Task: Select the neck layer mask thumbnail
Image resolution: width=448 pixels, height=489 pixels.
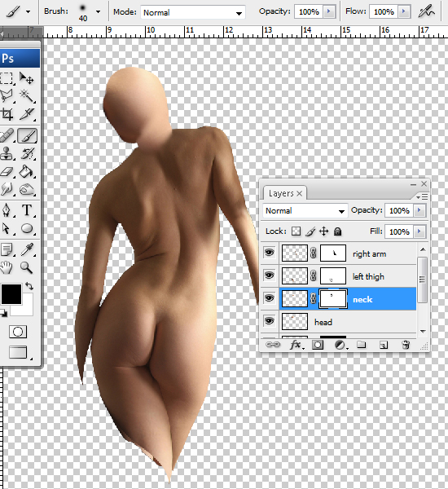Action: 333,299
